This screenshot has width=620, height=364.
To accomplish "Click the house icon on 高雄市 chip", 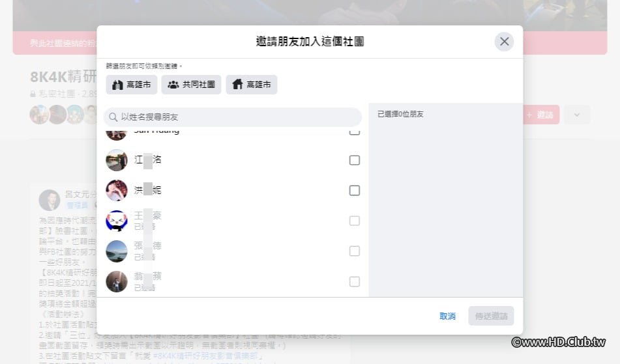I will click(x=237, y=84).
